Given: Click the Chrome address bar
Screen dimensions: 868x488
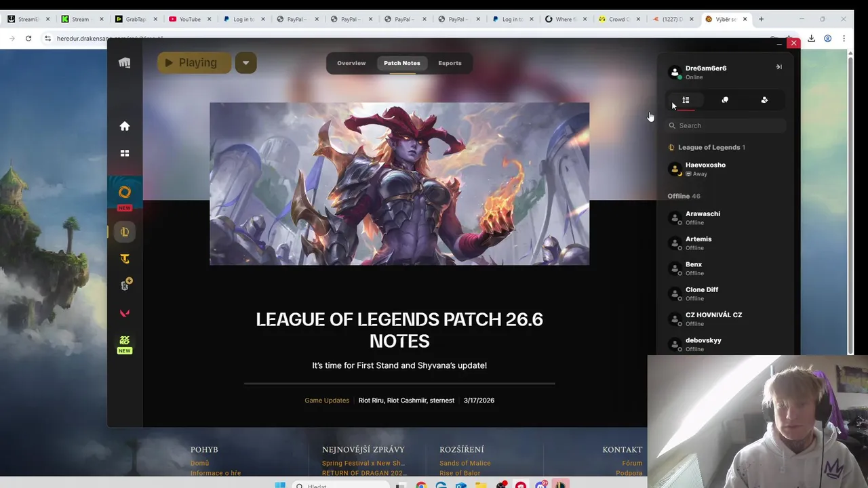Looking at the screenshot, I should pyautogui.click(x=407, y=39).
